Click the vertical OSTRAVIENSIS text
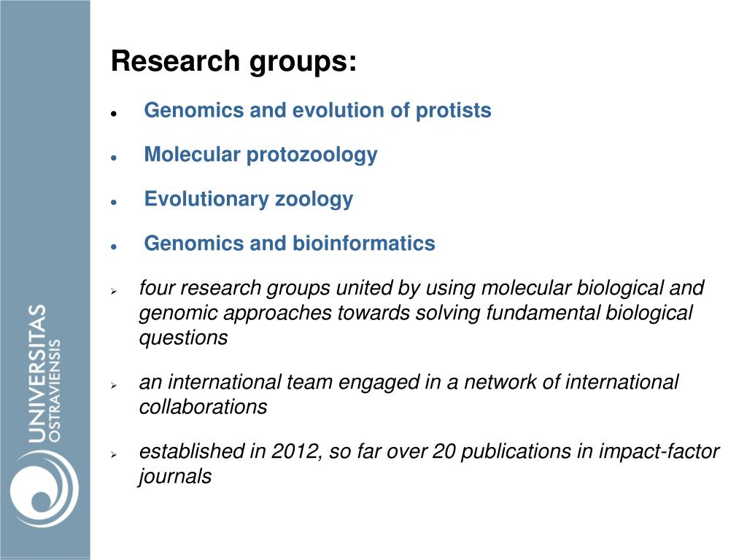 (x=55, y=391)
